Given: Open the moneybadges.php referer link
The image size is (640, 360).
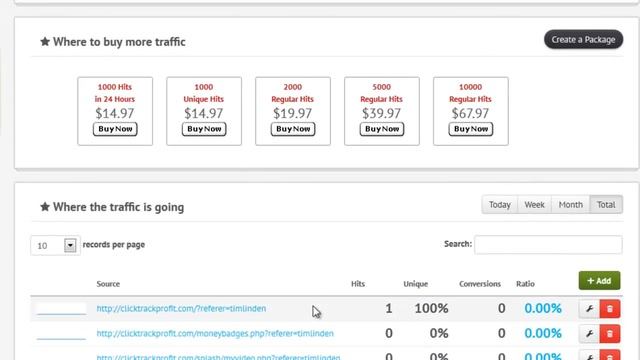Looking at the screenshot, I should [215, 333].
